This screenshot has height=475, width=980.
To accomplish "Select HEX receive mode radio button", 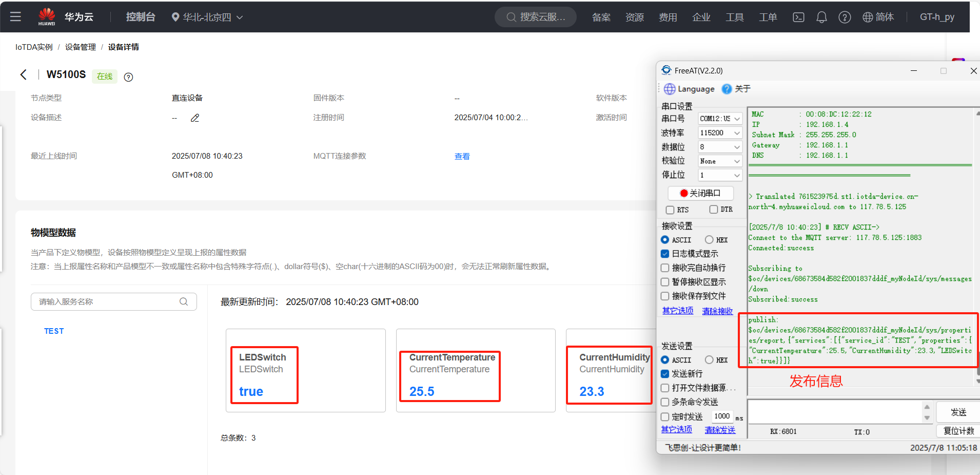I will (709, 240).
